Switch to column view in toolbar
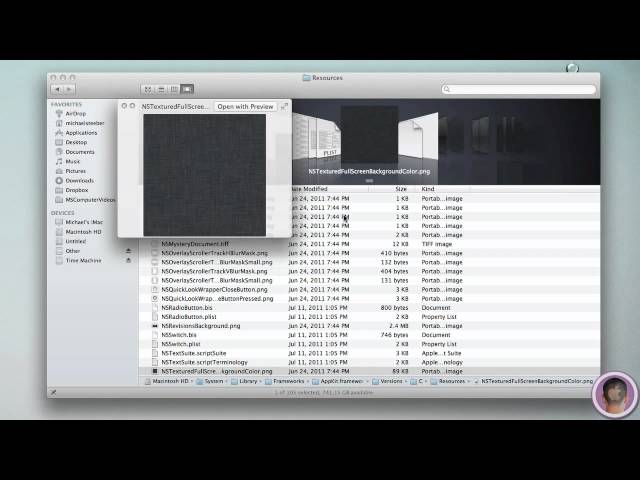This screenshot has width=640, height=480. pos(174,89)
